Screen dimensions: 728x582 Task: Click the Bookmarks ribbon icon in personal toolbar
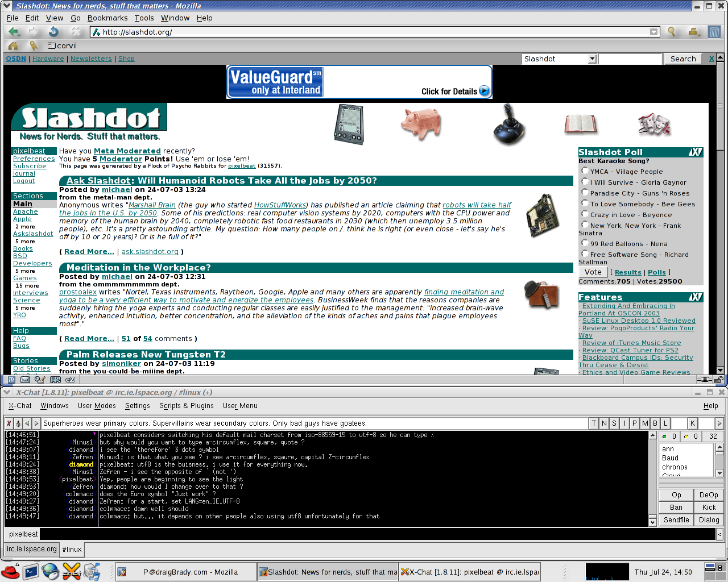[x=34, y=45]
